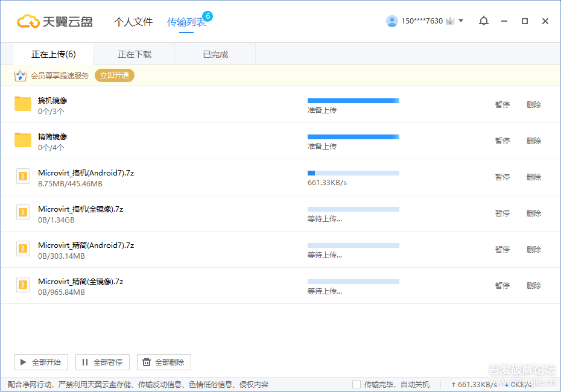Select file name Microvirt_搞机(Android7).7z
561x392 pixels.
point(86,172)
